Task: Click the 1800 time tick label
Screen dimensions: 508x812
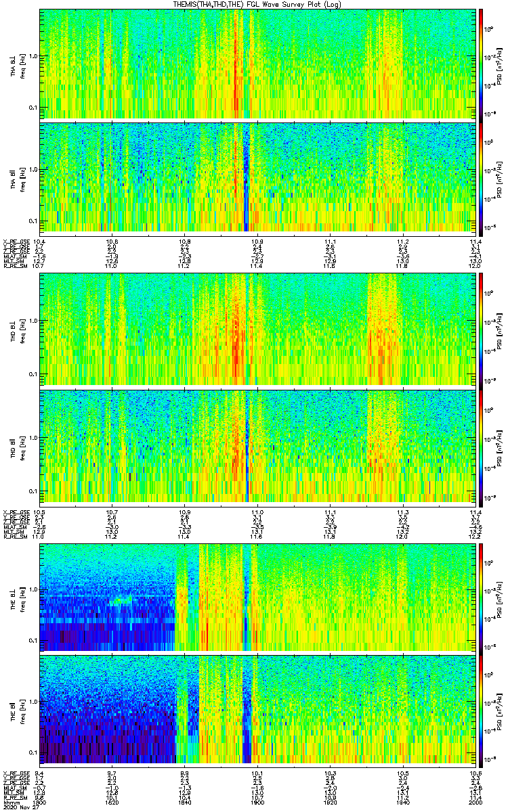Action: point(39,802)
